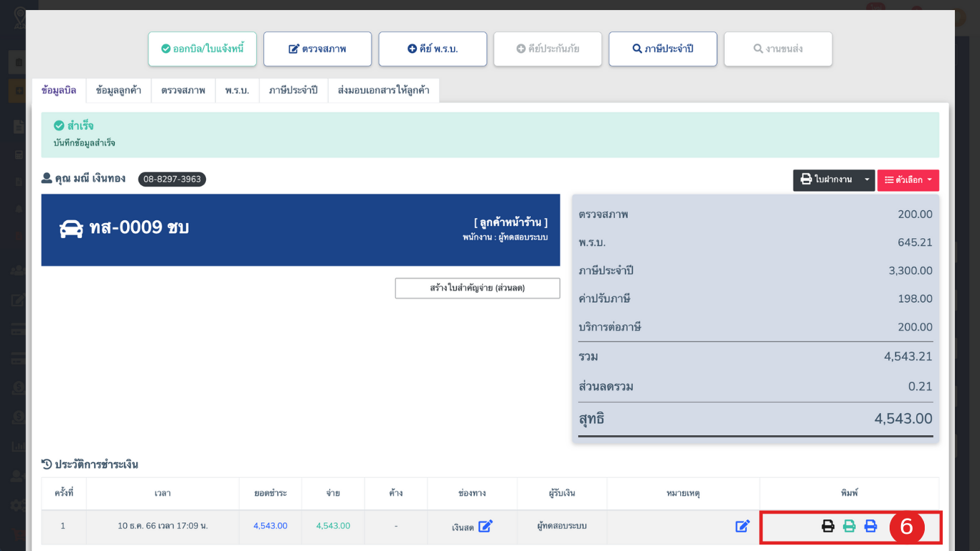Viewport: 980px width, 551px height.
Task: Click the ประวัติการชำระเงิน heading
Action: pos(90,465)
